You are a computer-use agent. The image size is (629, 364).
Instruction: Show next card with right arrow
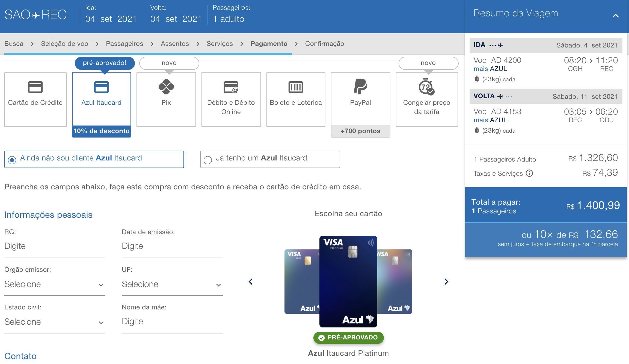(x=446, y=282)
